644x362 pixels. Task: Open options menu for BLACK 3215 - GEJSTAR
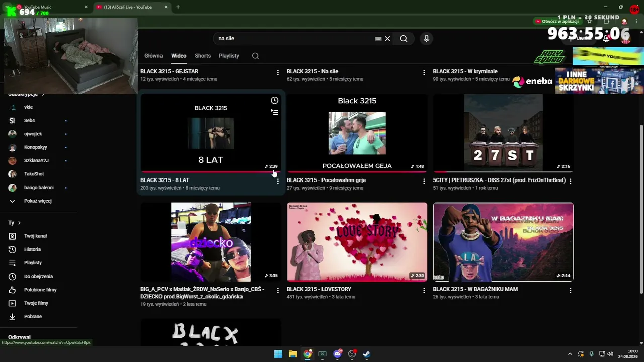pyautogui.click(x=278, y=73)
